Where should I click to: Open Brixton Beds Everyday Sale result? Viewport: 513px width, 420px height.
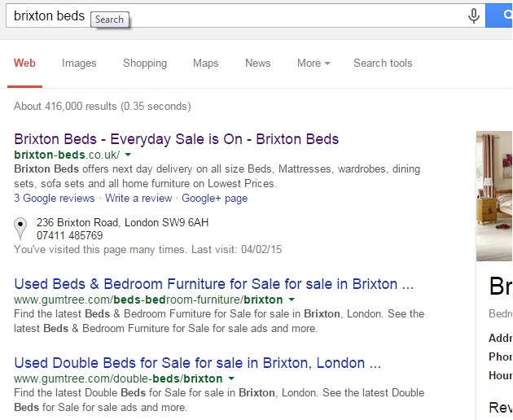pyautogui.click(x=176, y=139)
